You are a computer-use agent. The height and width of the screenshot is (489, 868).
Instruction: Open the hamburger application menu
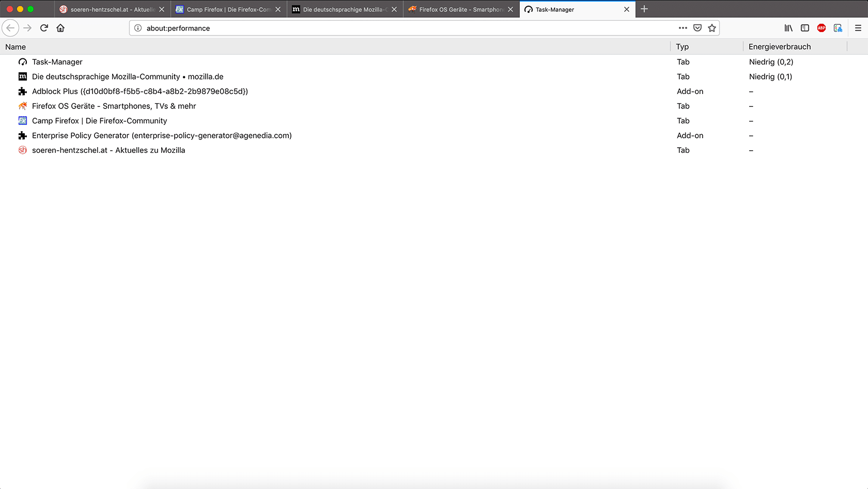(858, 28)
